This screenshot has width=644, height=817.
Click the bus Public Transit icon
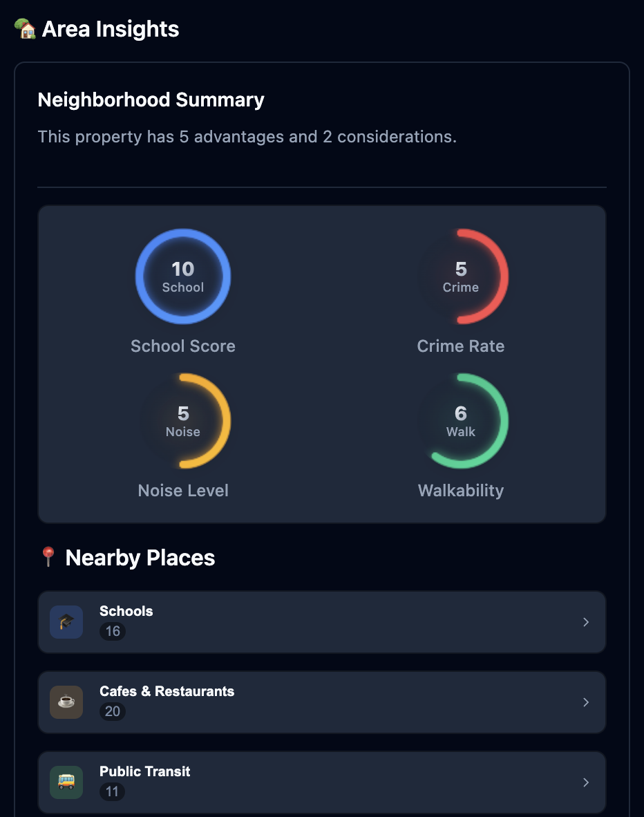[x=66, y=782]
